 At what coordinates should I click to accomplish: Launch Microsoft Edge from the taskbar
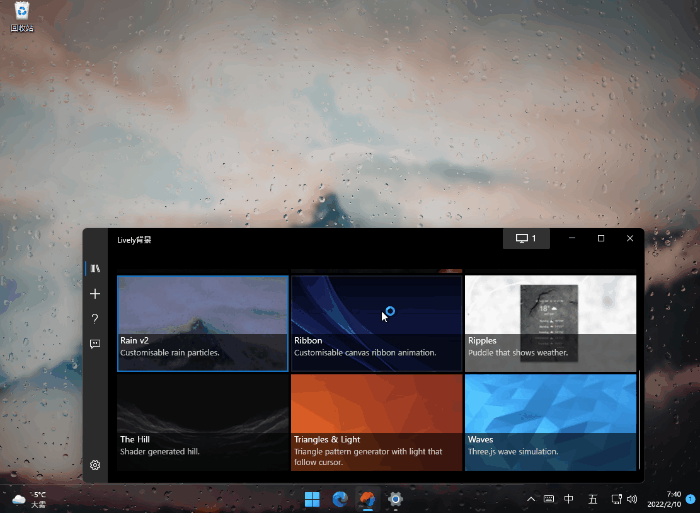pyautogui.click(x=340, y=498)
